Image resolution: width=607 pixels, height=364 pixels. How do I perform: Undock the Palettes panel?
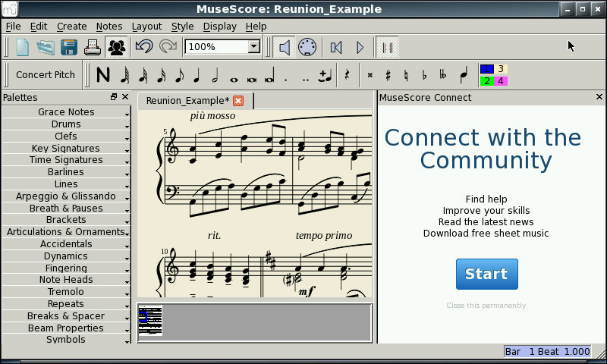tap(113, 97)
